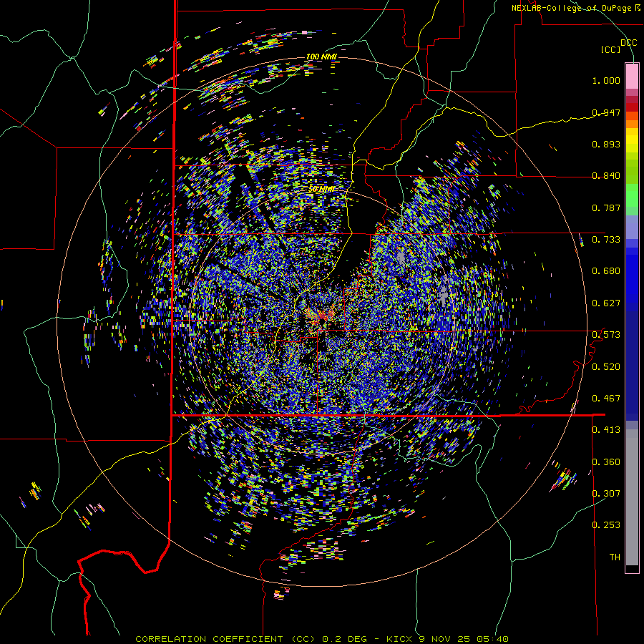Select the 0.893 scale value
Screen dimensions: 644x644
(606, 144)
